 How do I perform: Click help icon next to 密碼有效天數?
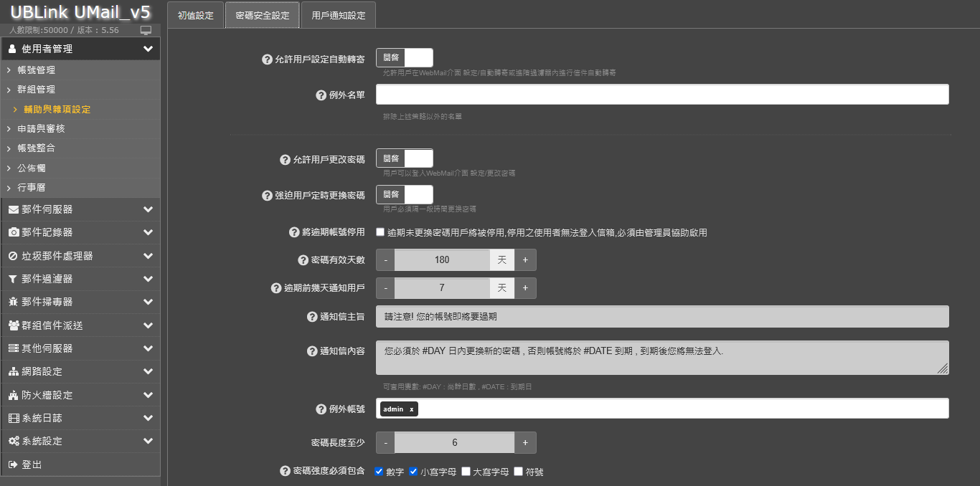point(303,260)
